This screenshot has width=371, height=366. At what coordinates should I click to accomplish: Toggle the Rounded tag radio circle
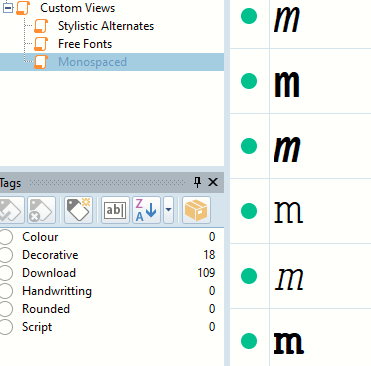[x=6, y=309]
